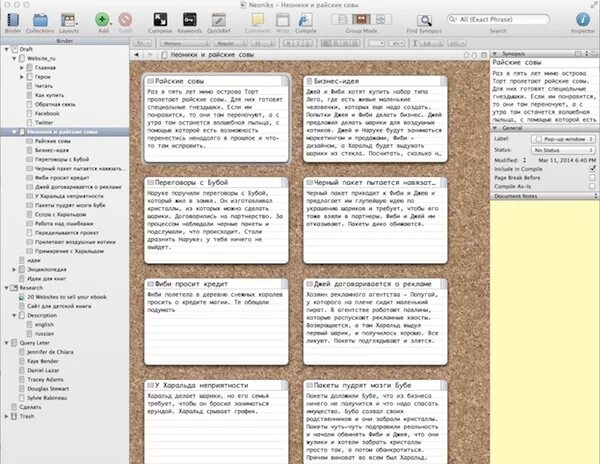This screenshot has height=464, width=600.
Task: Toggle the Modified date stepper
Action: click(525, 160)
